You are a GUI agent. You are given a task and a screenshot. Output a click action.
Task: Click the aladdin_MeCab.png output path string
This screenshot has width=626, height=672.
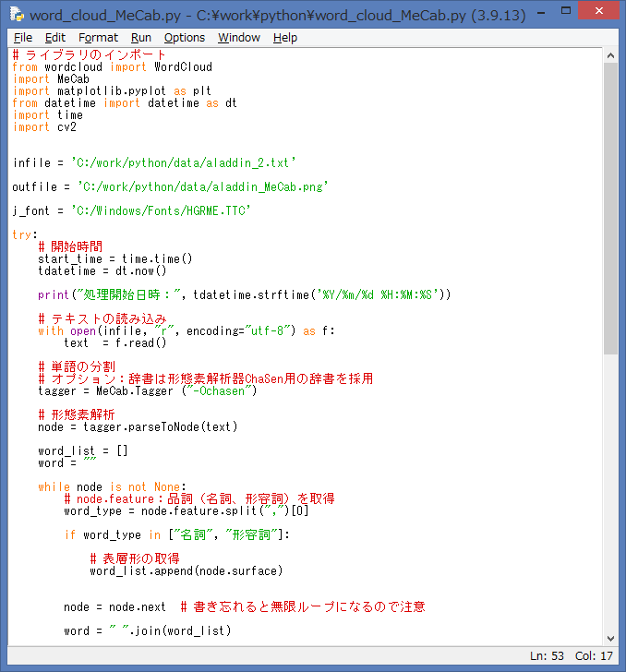[203, 187]
